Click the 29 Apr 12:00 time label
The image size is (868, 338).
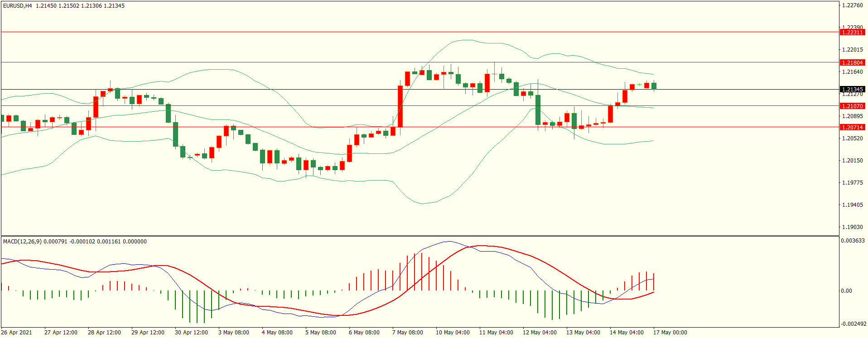point(148,333)
